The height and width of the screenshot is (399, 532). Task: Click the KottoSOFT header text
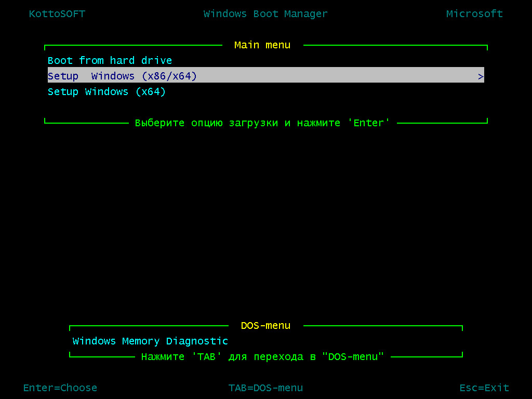tap(57, 14)
